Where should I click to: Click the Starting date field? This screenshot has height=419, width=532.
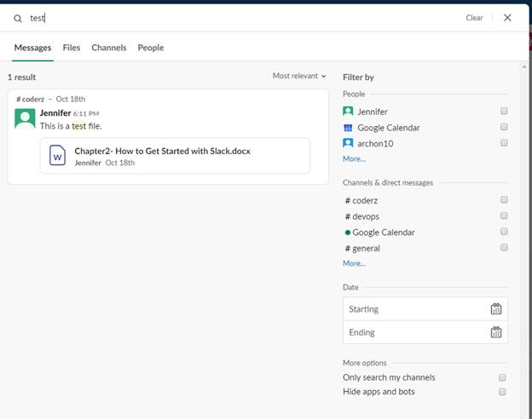coord(425,309)
